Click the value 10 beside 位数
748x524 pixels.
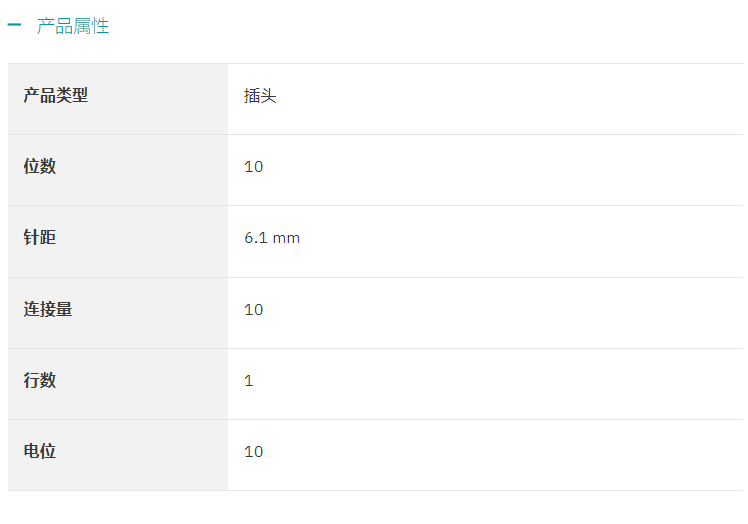click(253, 167)
